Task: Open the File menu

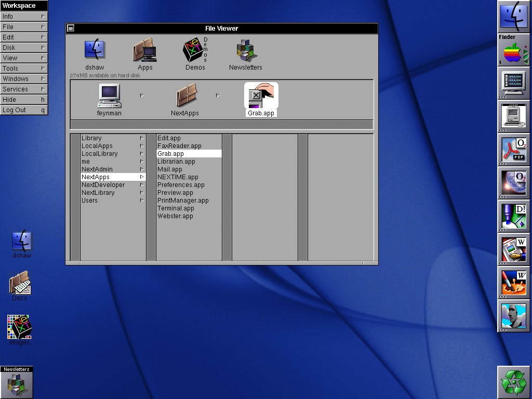Action: pos(24,27)
